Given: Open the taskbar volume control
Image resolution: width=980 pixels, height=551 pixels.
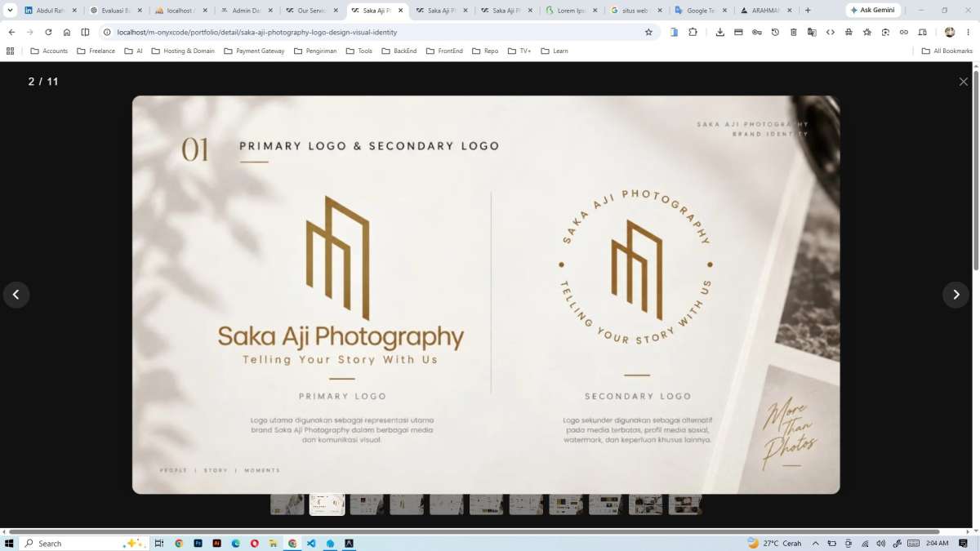Looking at the screenshot, I should (x=880, y=543).
